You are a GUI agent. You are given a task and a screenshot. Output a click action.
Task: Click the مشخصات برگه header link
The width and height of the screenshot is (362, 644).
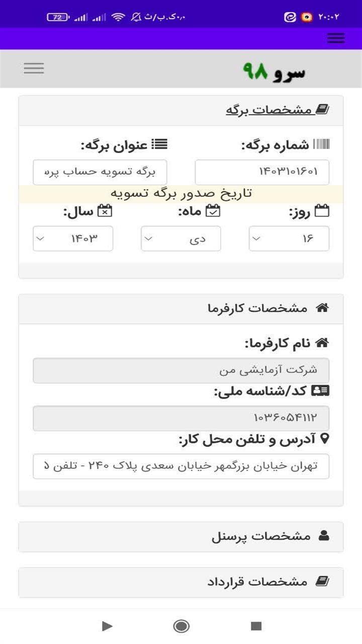coord(269,110)
